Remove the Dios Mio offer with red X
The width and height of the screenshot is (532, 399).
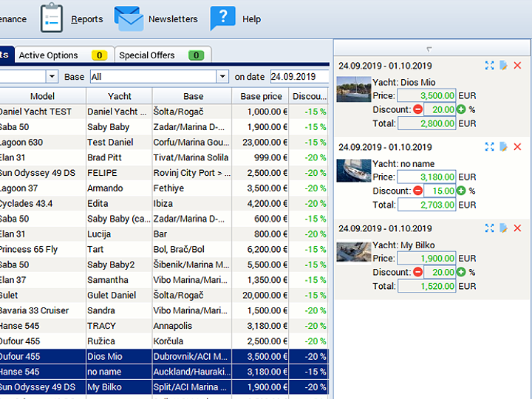[517, 66]
